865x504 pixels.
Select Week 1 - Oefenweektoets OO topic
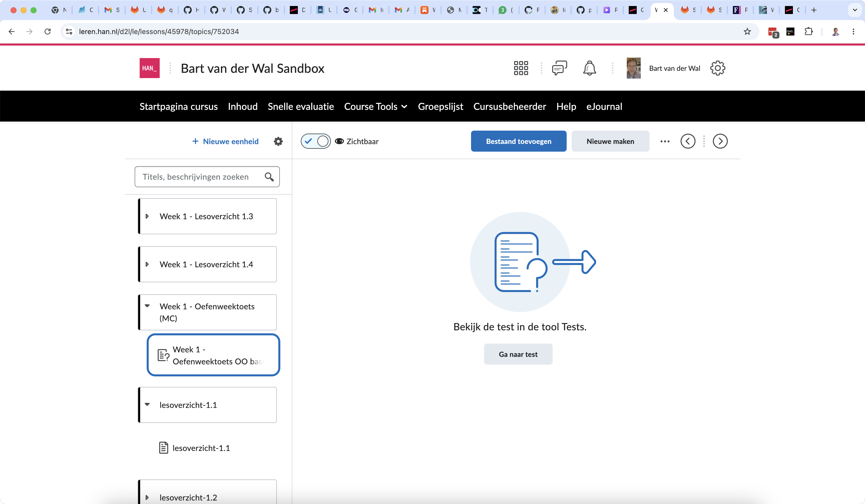tap(213, 355)
